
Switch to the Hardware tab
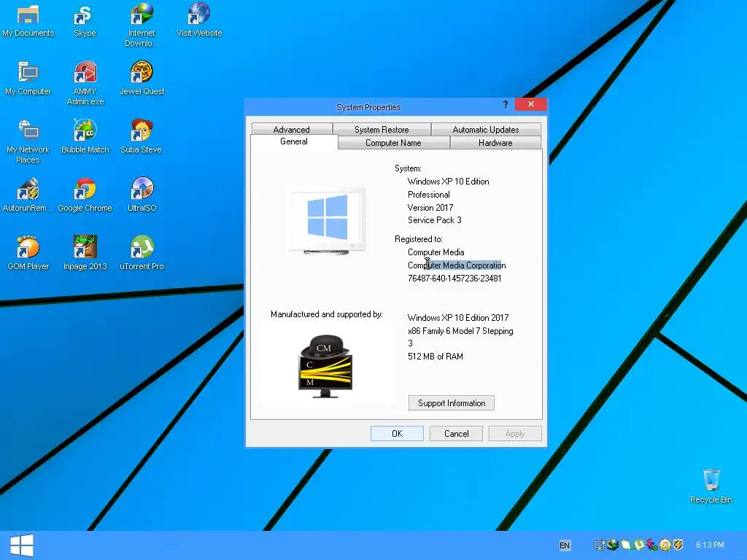point(495,143)
